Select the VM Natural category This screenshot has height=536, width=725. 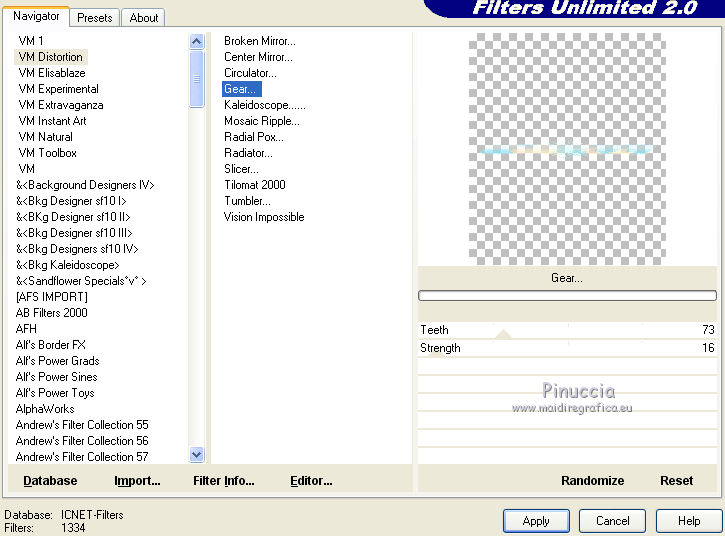[x=45, y=137]
